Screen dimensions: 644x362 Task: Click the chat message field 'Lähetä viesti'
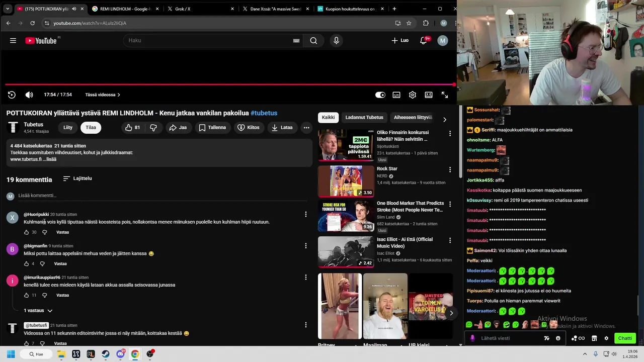(x=511, y=338)
